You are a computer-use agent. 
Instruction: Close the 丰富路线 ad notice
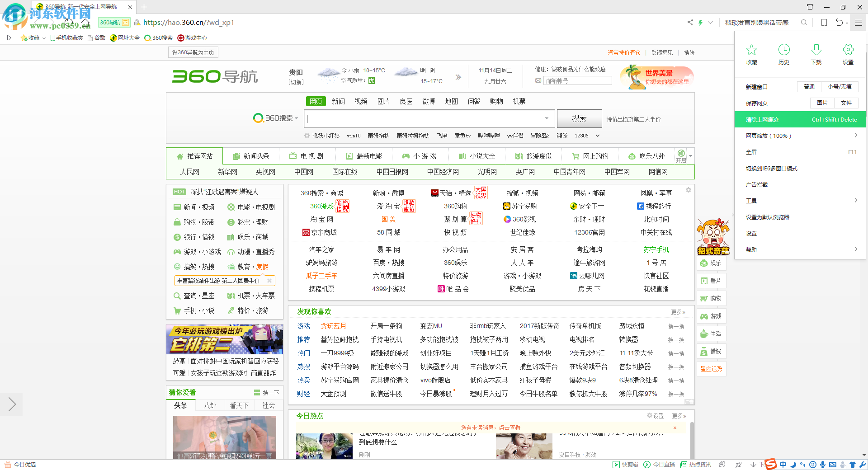pyautogui.click(x=269, y=281)
